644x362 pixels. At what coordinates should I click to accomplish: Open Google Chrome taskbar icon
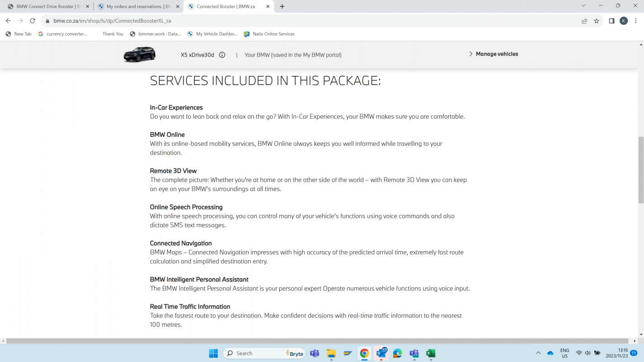[364, 353]
